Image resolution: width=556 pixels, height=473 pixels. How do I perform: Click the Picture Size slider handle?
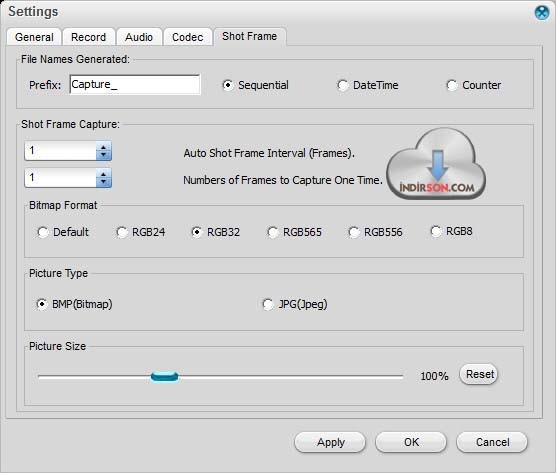[164, 377]
